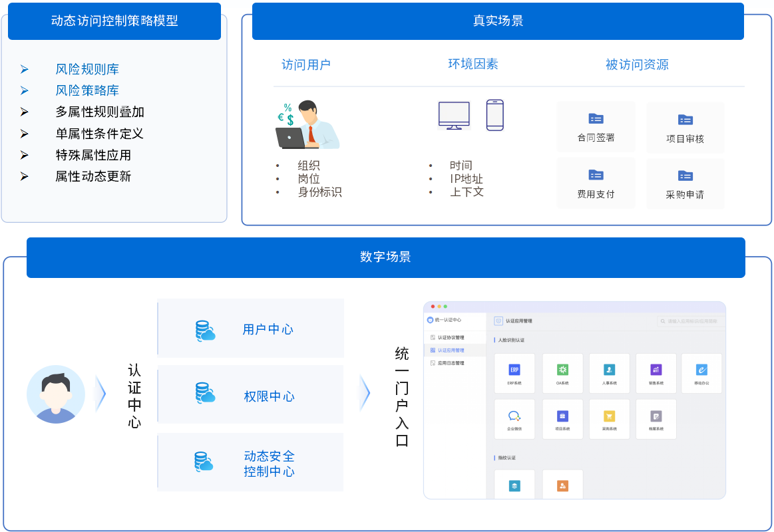Click the user avatar portrait
The width and height of the screenshot is (774, 532).
coord(56,394)
